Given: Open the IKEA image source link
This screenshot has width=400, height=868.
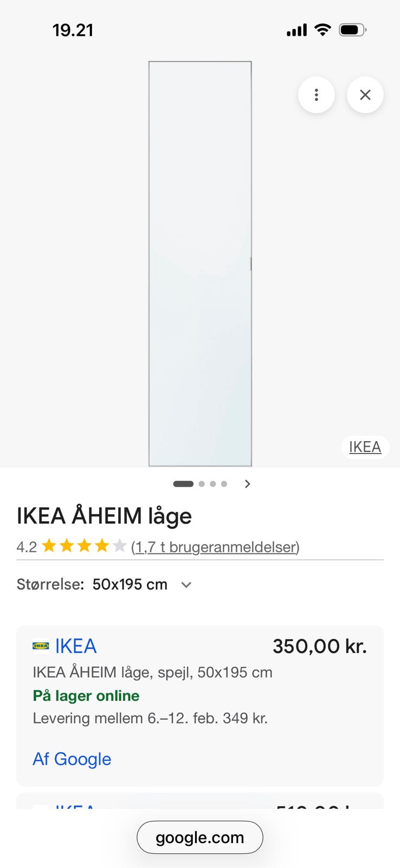Looking at the screenshot, I should click(365, 447).
